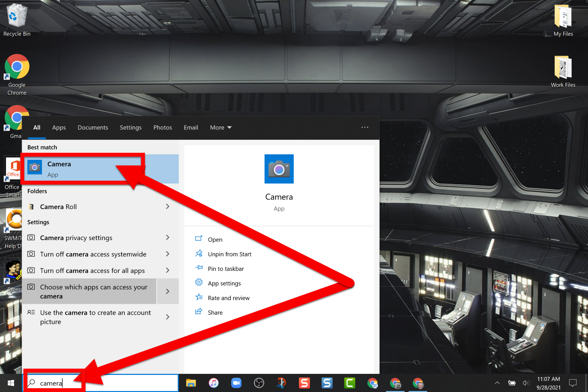Click Pin to taskbar option
The height and width of the screenshot is (392, 588).
pyautogui.click(x=226, y=269)
